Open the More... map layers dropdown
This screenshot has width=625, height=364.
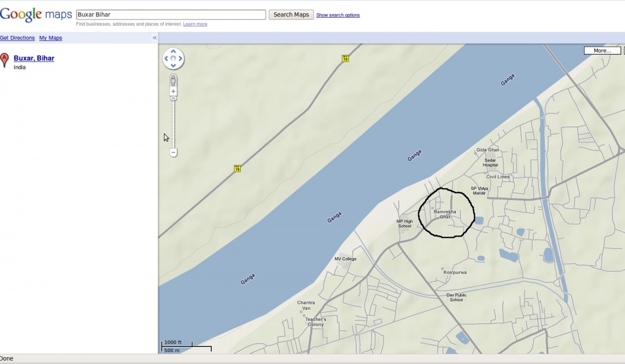click(x=602, y=51)
